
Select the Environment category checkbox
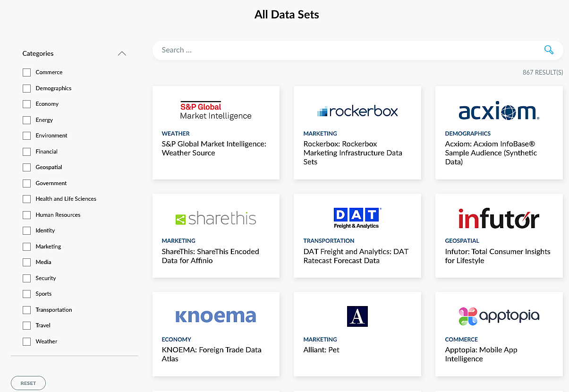tap(26, 136)
